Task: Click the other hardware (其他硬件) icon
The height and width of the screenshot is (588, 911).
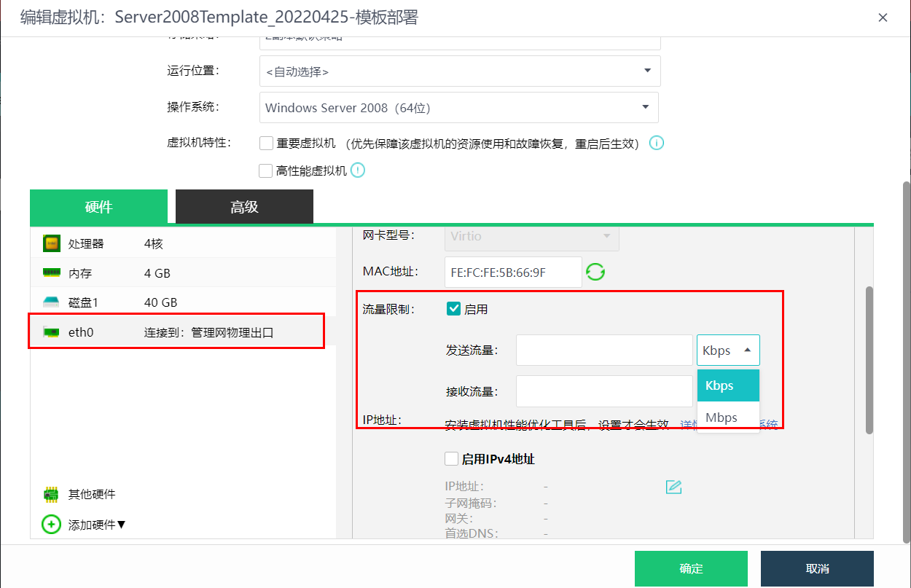Action: [x=51, y=494]
